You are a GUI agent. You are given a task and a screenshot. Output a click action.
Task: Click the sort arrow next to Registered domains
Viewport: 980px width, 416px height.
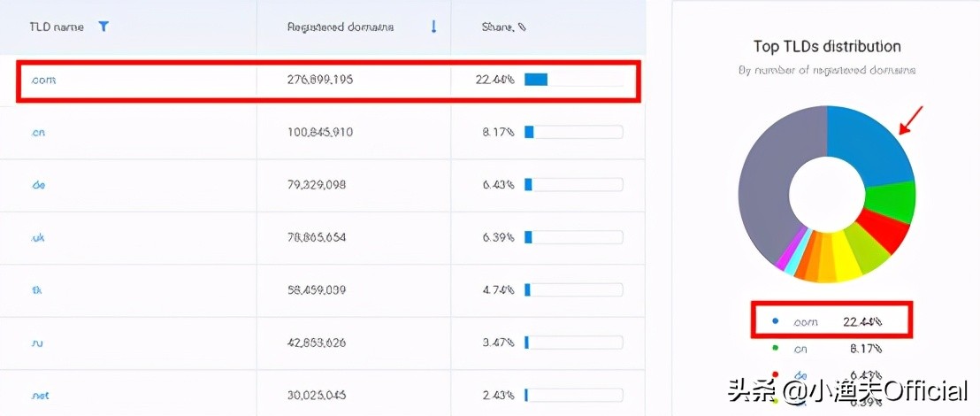pyautogui.click(x=433, y=27)
